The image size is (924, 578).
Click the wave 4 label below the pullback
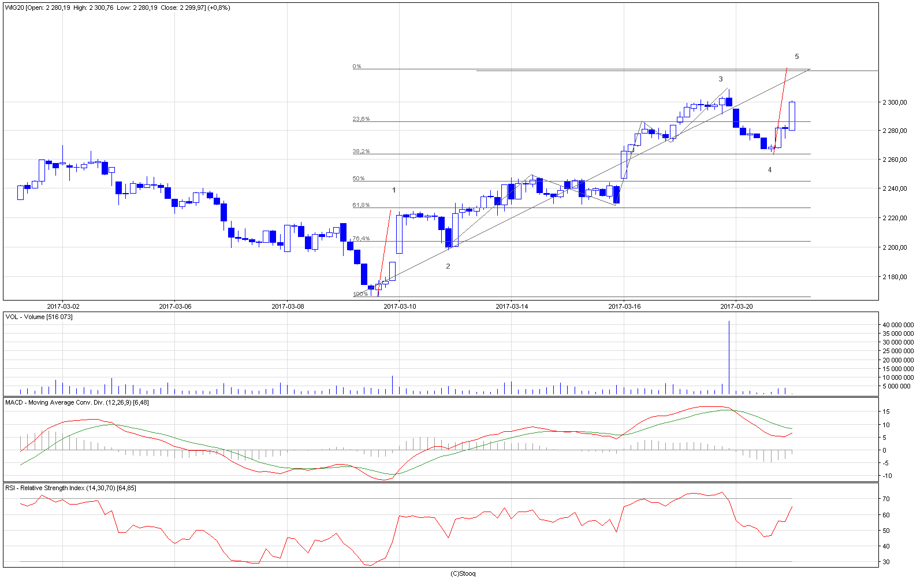point(770,170)
